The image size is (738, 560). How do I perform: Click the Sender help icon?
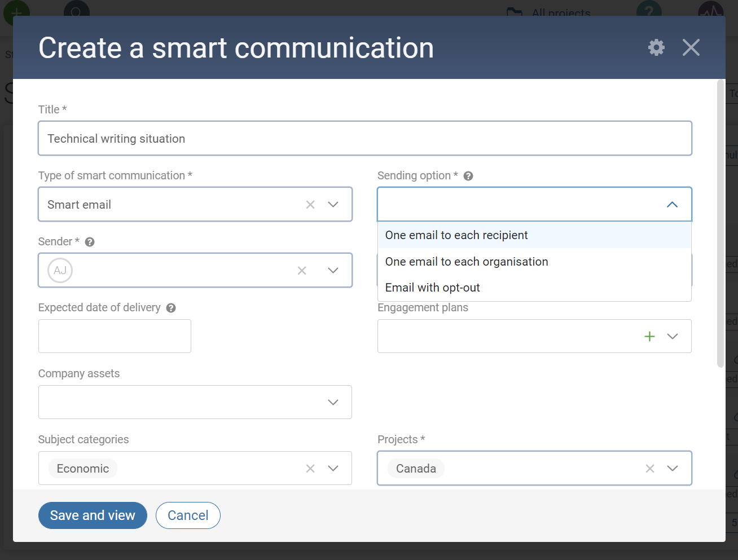89,241
